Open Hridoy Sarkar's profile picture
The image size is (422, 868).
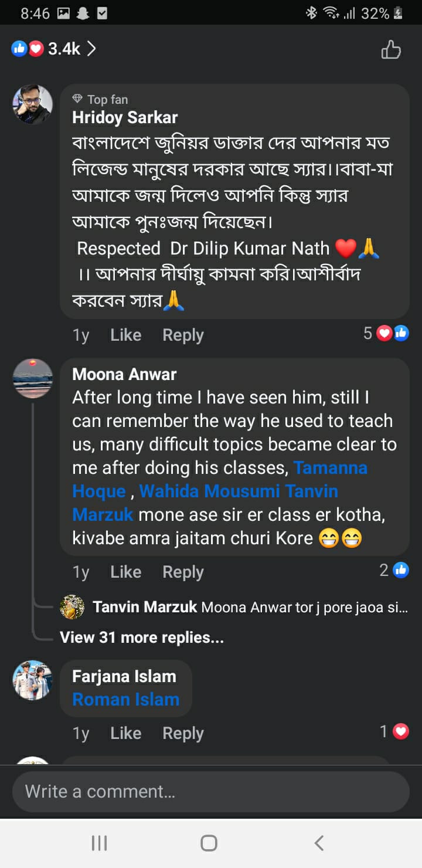(32, 104)
